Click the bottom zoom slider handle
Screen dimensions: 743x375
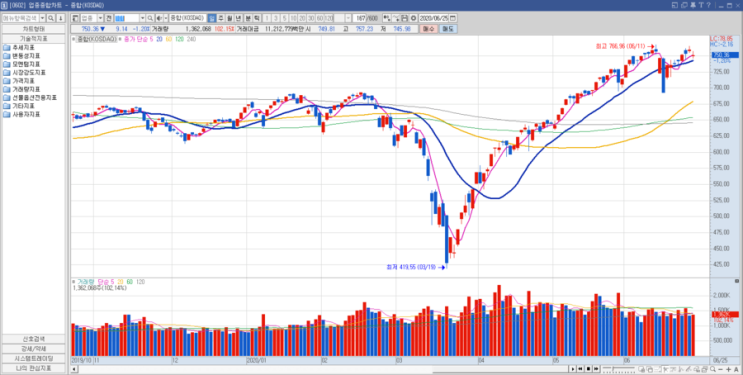613,368
